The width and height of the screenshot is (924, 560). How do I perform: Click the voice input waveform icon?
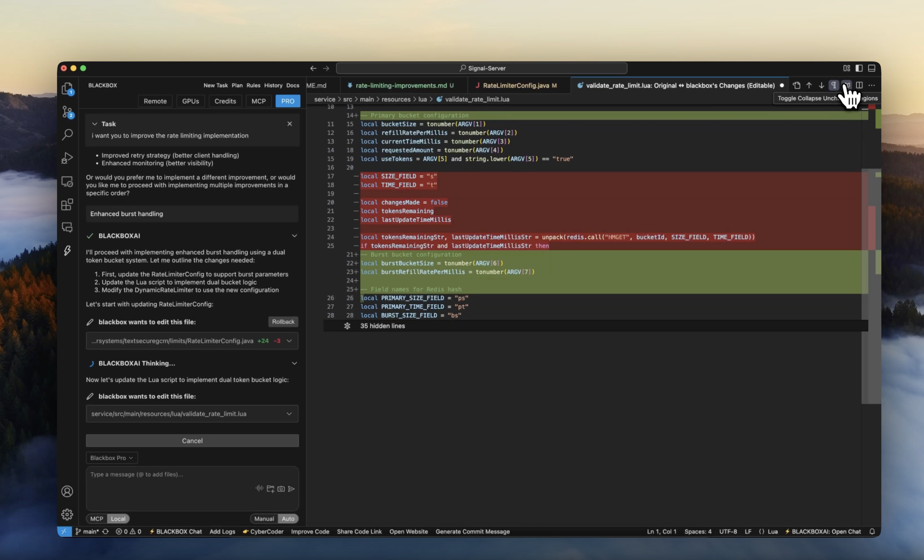coord(260,488)
